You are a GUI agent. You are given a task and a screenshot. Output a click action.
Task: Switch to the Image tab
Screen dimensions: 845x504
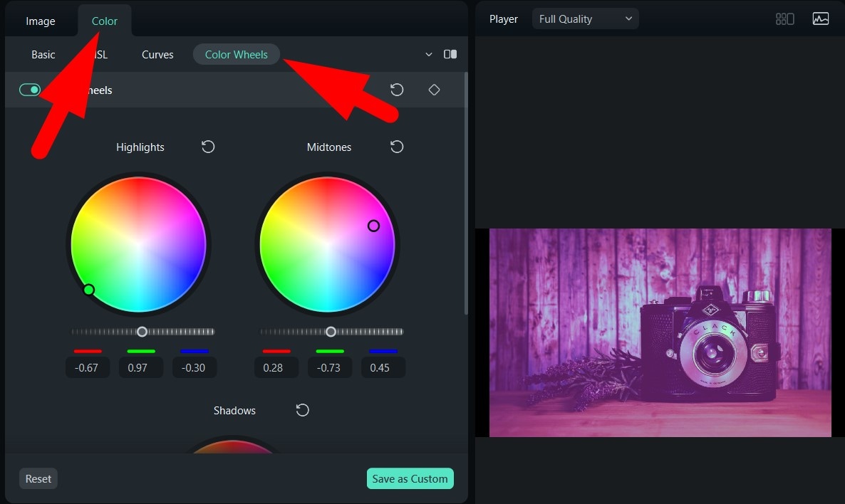click(x=41, y=21)
